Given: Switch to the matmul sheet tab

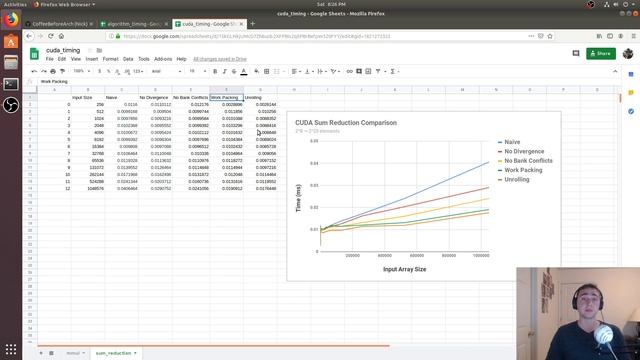Looking at the screenshot, I should coord(76,353).
